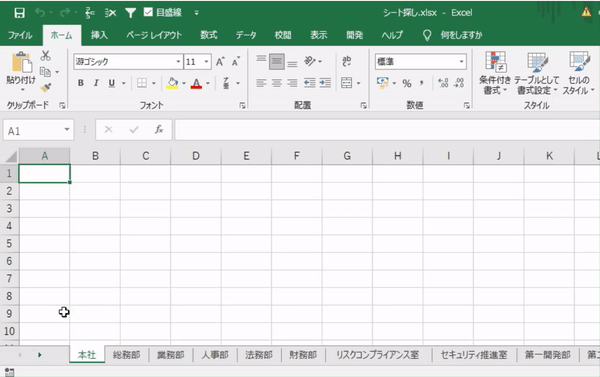Click the center align icon

[277, 83]
